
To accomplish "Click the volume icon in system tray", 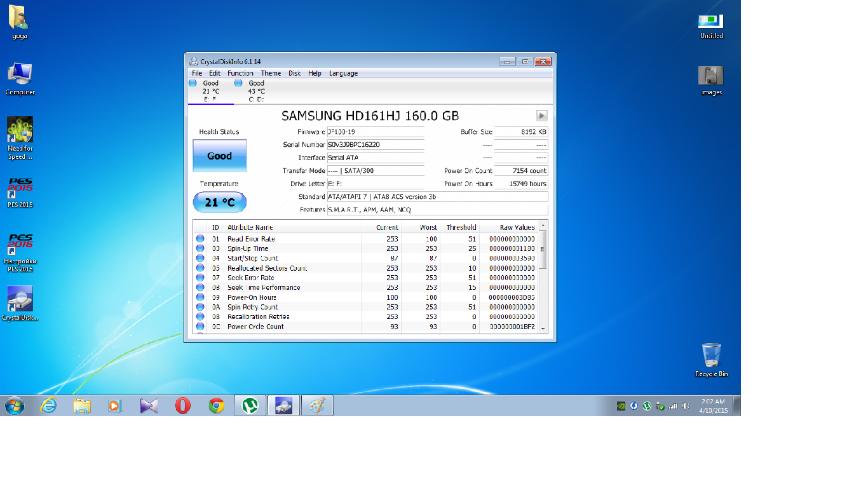I will 686,406.
